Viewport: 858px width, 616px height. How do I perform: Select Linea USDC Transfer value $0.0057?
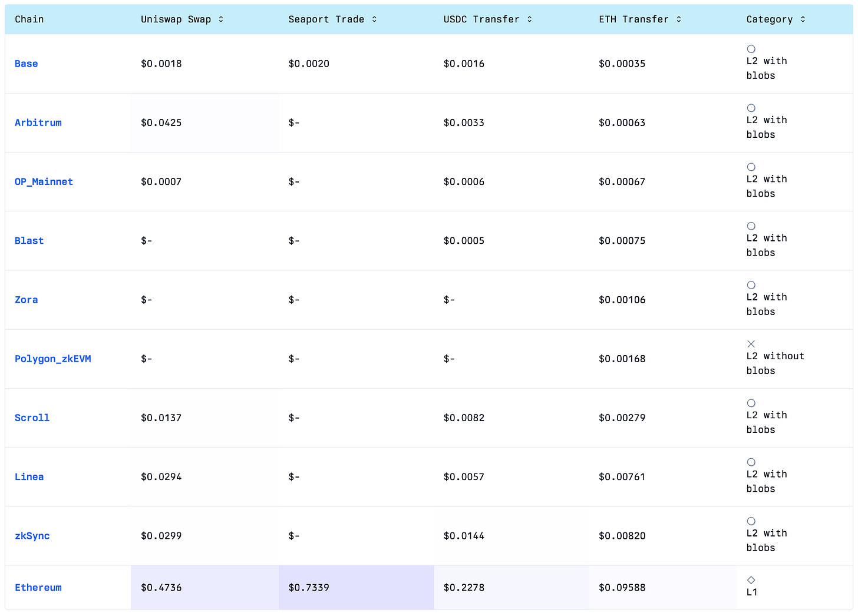tap(464, 477)
